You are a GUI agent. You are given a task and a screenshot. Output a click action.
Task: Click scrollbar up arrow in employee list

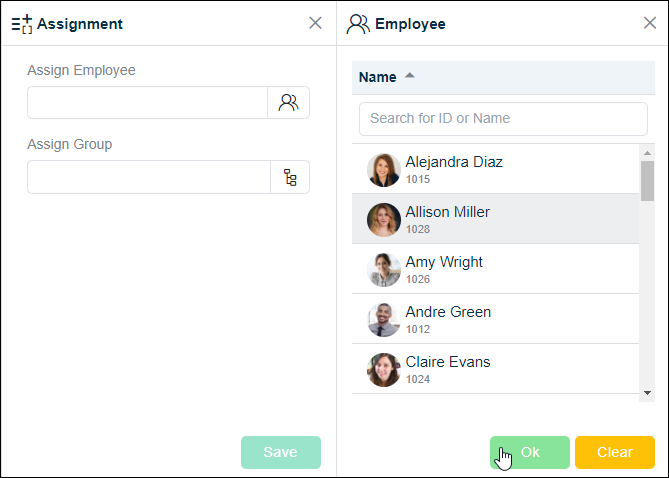(x=647, y=153)
